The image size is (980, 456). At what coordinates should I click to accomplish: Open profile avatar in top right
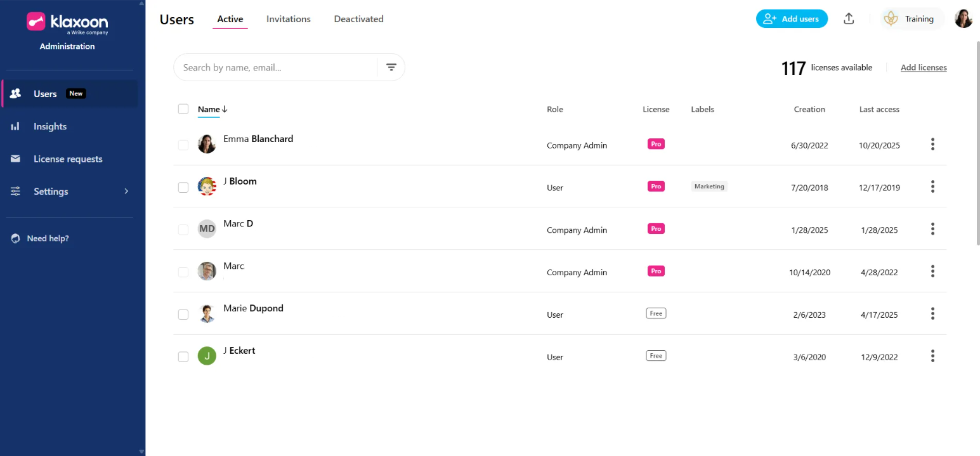pyautogui.click(x=964, y=19)
